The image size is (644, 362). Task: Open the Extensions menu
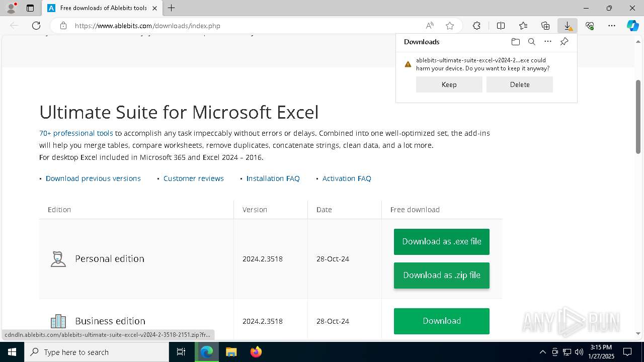(476, 26)
